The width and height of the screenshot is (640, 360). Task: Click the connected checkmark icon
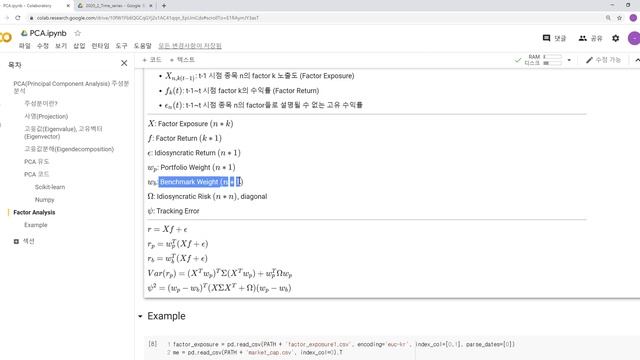pyautogui.click(x=518, y=60)
